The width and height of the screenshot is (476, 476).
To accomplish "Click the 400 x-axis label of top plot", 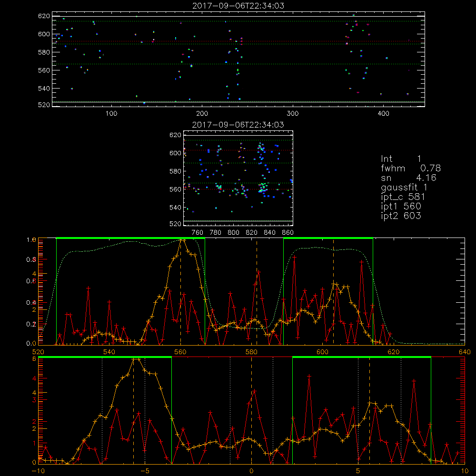I will 383,114.
